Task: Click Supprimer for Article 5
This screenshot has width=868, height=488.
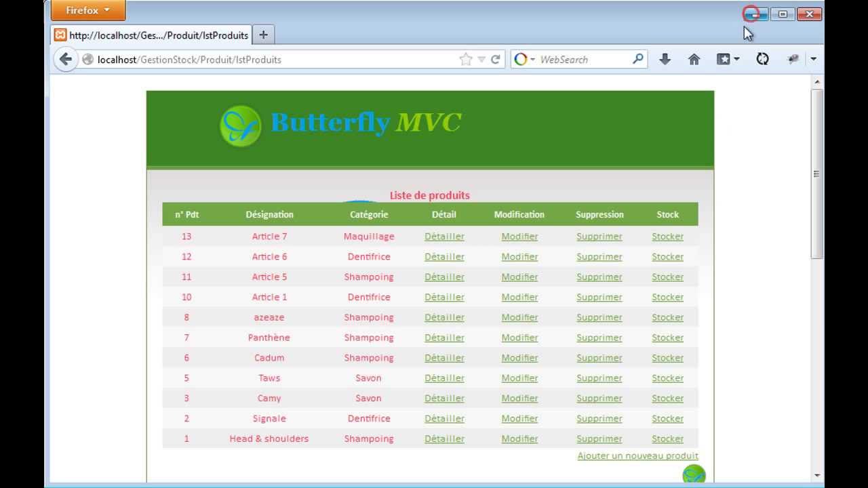Action: coord(599,277)
